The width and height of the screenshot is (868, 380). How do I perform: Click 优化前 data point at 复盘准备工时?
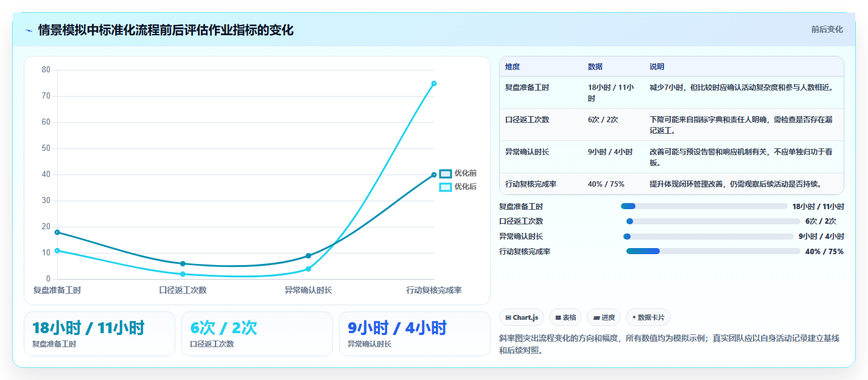click(57, 232)
